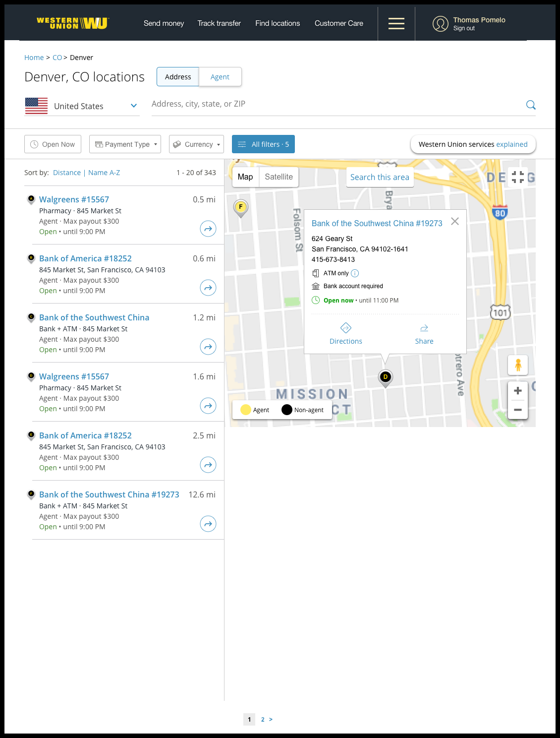Screen dimensions: 560x738
Task: Click list marker A beside Walgreens #15567
Action: pyautogui.click(x=31, y=199)
